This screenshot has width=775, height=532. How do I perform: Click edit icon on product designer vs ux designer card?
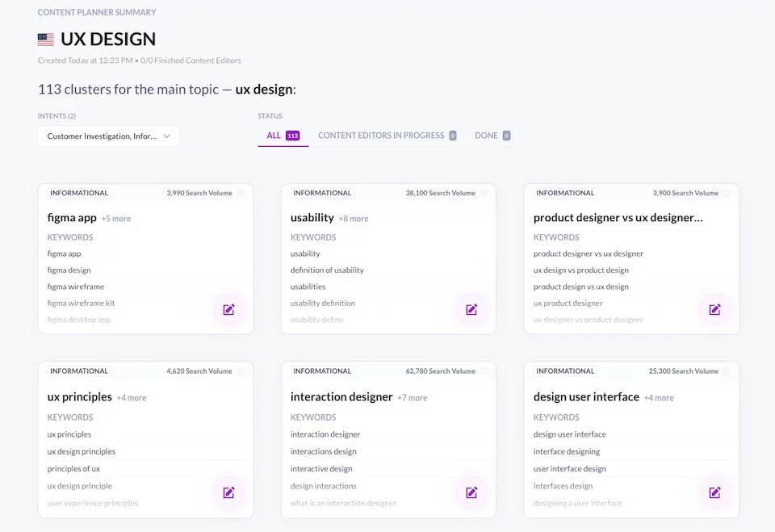pos(714,309)
